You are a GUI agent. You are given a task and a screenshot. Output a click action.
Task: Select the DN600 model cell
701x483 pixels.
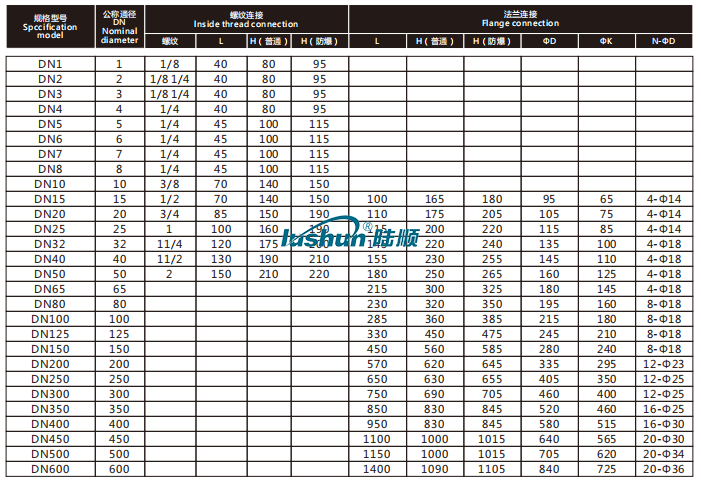[x=50, y=468]
